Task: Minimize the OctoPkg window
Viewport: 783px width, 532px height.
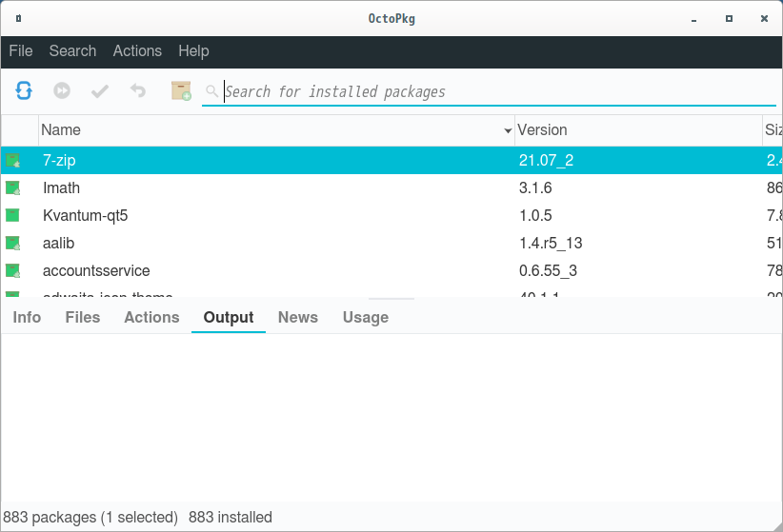Action: (x=693, y=19)
